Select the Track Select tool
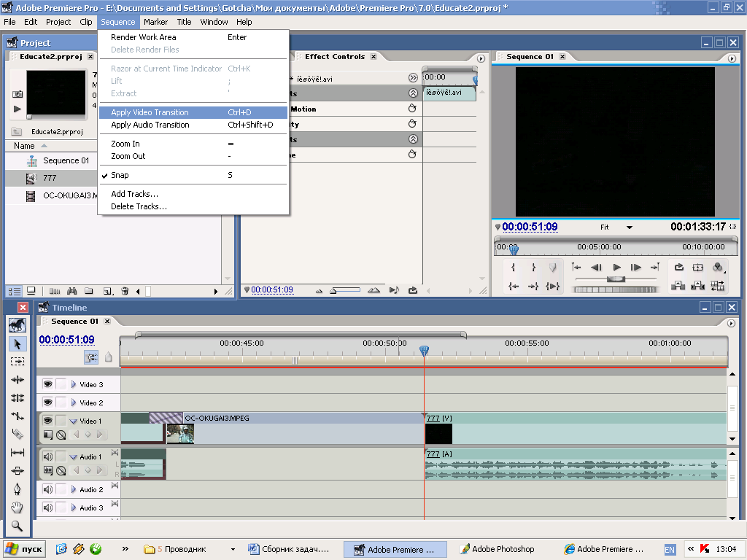The image size is (747, 560). tap(18, 362)
